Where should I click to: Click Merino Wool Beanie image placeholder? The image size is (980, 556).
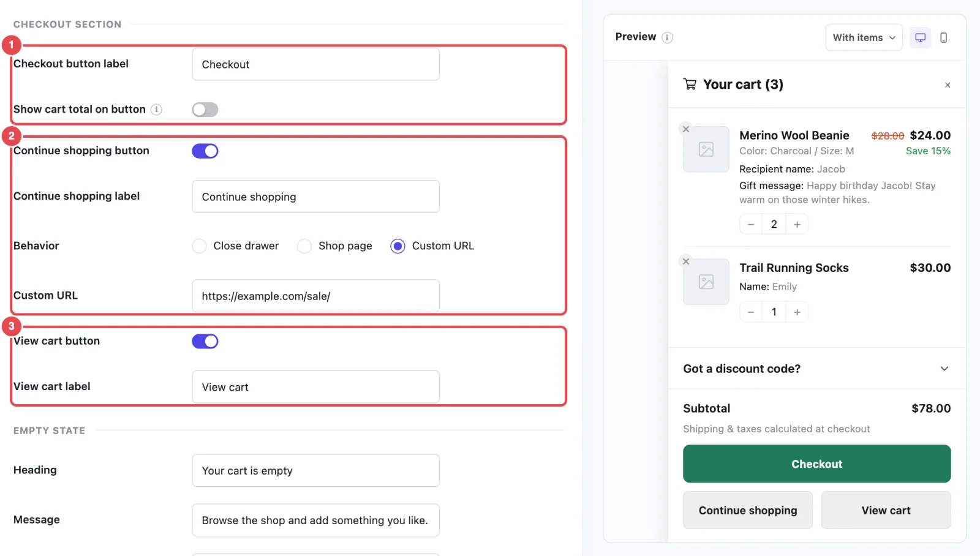tap(706, 149)
